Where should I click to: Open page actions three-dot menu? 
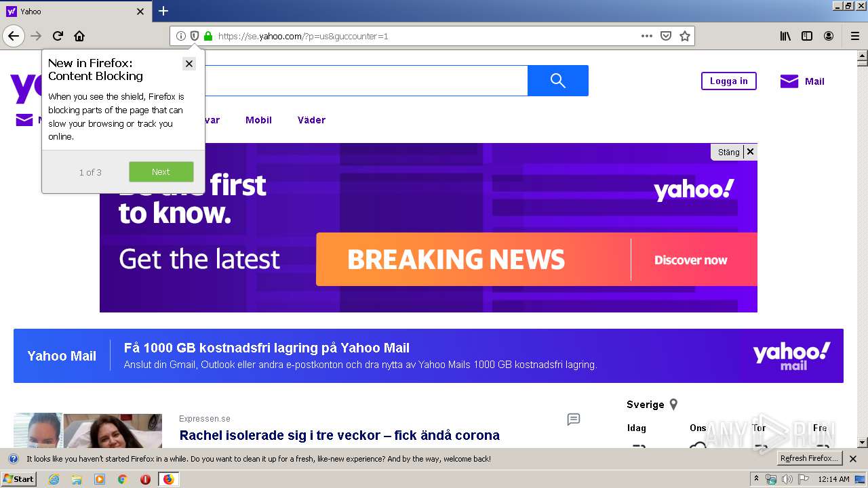point(647,36)
